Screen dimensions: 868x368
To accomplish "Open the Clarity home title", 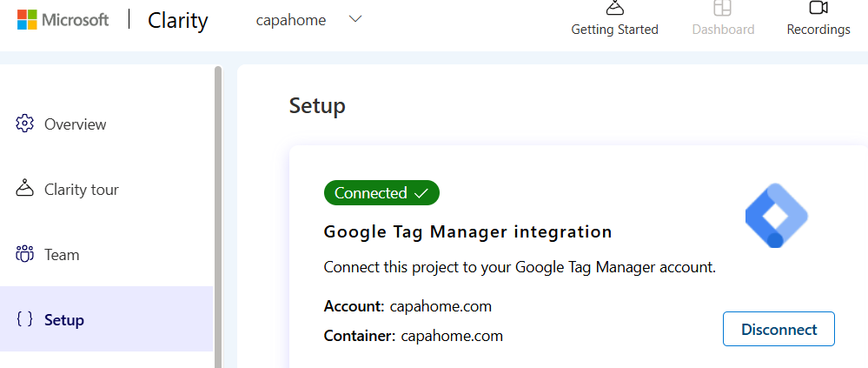I will 178,21.
